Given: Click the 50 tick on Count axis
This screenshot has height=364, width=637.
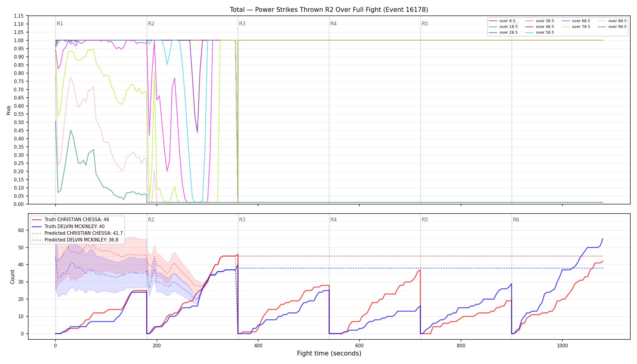Looking at the screenshot, I should point(21,248).
